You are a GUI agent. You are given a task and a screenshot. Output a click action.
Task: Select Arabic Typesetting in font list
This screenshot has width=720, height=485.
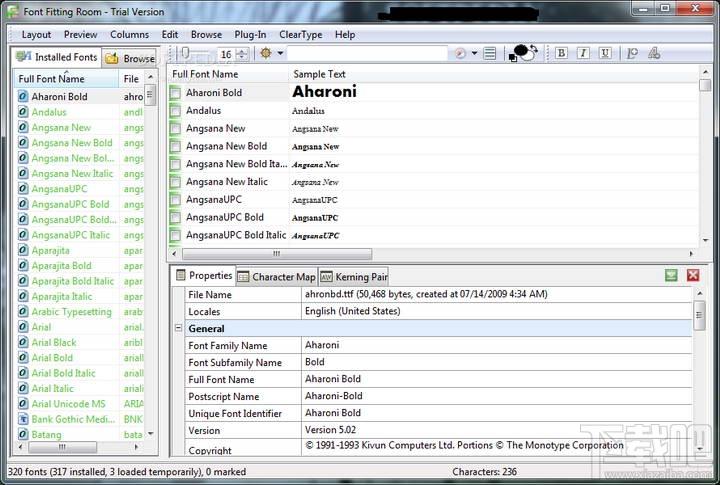coord(72,312)
